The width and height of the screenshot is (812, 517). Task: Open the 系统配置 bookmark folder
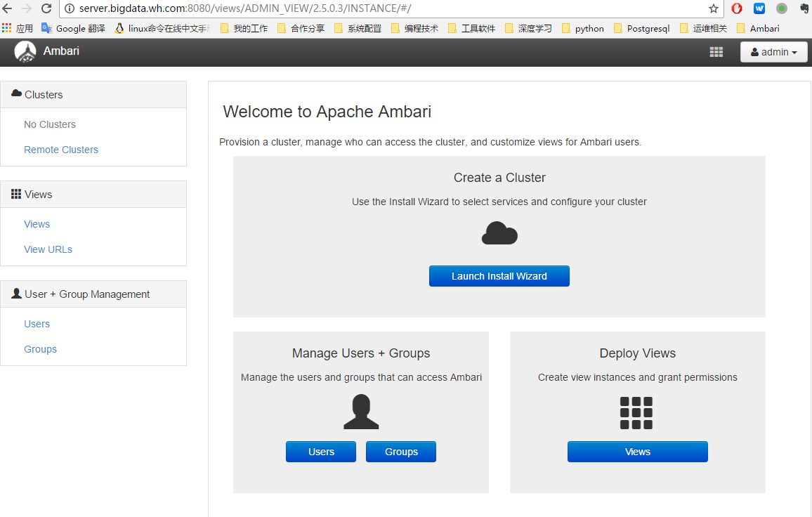click(x=358, y=28)
